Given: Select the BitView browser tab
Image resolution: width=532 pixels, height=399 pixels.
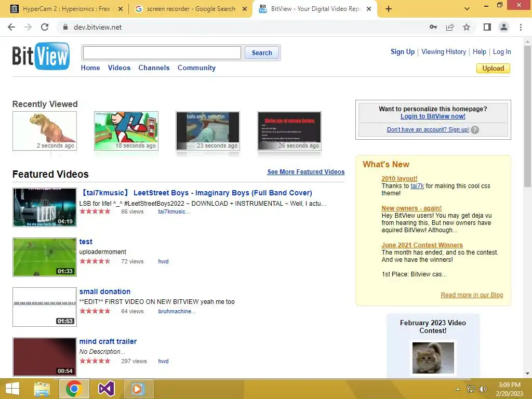Looking at the screenshot, I should [x=314, y=9].
